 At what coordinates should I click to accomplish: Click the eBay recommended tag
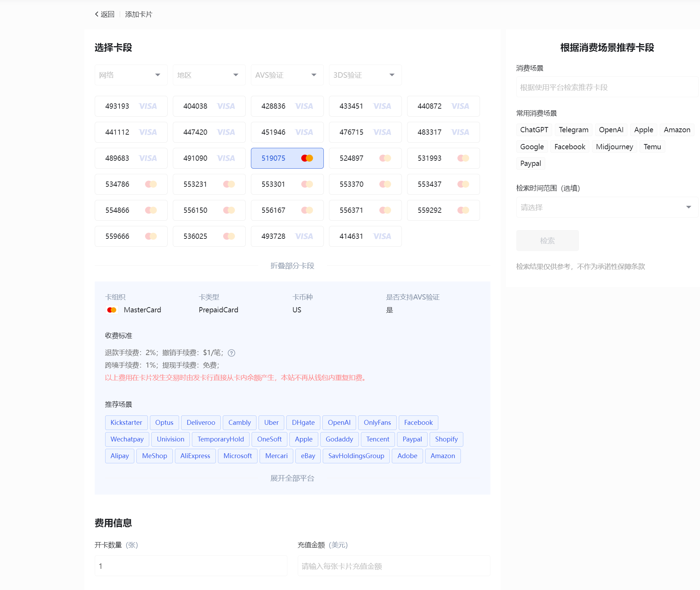(308, 456)
